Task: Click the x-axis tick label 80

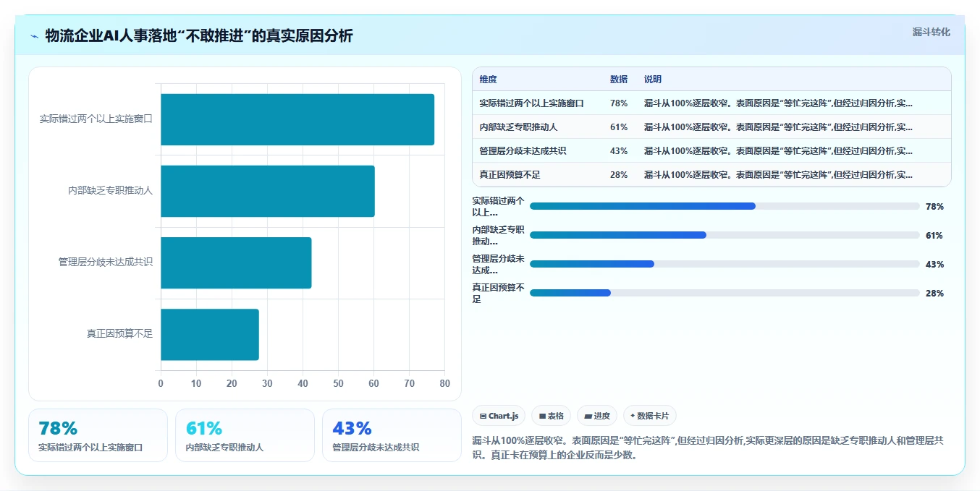Action: tap(444, 383)
